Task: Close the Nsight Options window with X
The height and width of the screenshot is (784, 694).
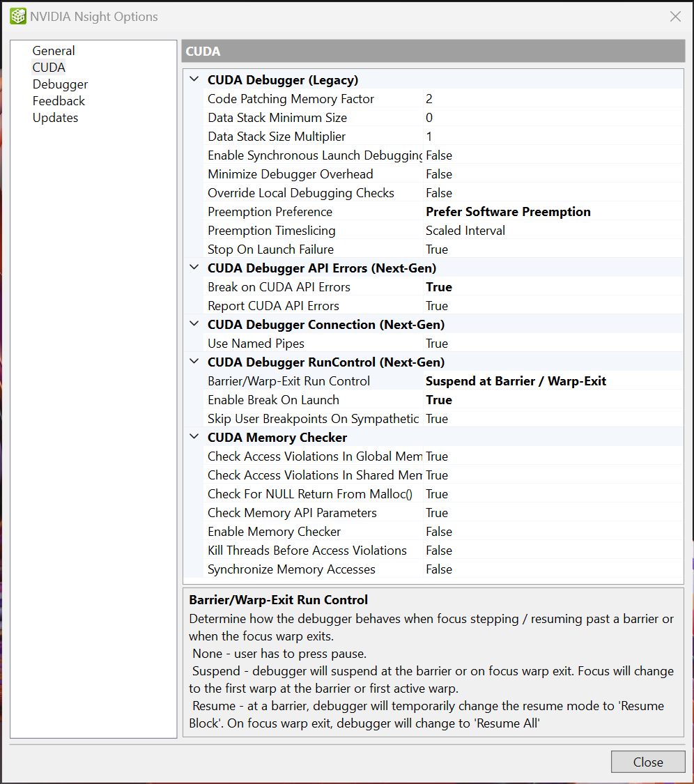Action: tap(675, 17)
